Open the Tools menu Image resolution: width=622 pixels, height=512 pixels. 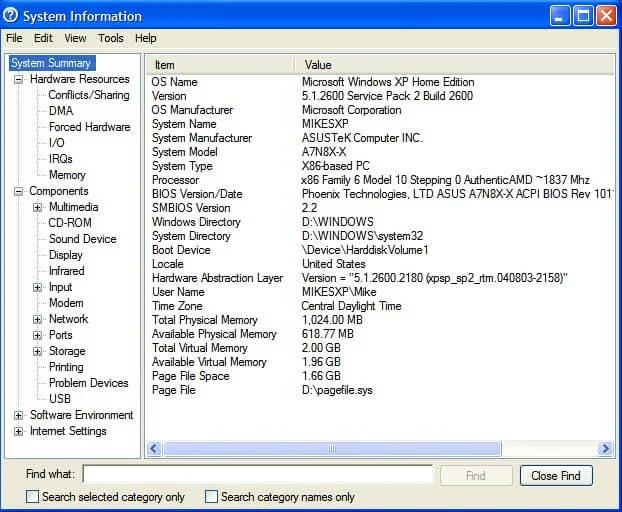111,38
